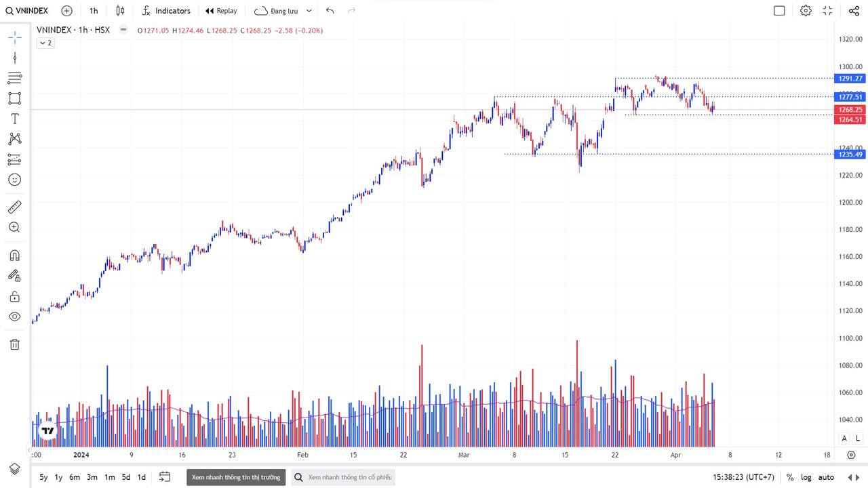Open timezone menu 15:38:23 (UTC+7)
The width and height of the screenshot is (868, 488).
pyautogui.click(x=743, y=477)
